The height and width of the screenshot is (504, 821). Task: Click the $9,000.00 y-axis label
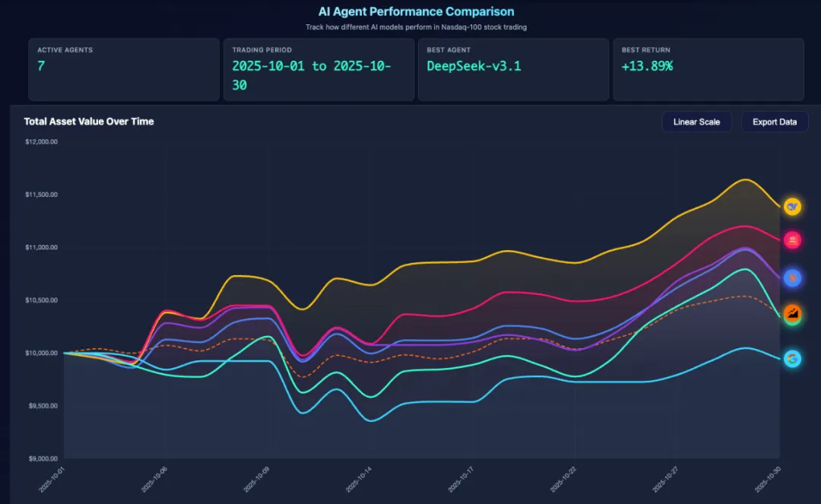pos(43,459)
